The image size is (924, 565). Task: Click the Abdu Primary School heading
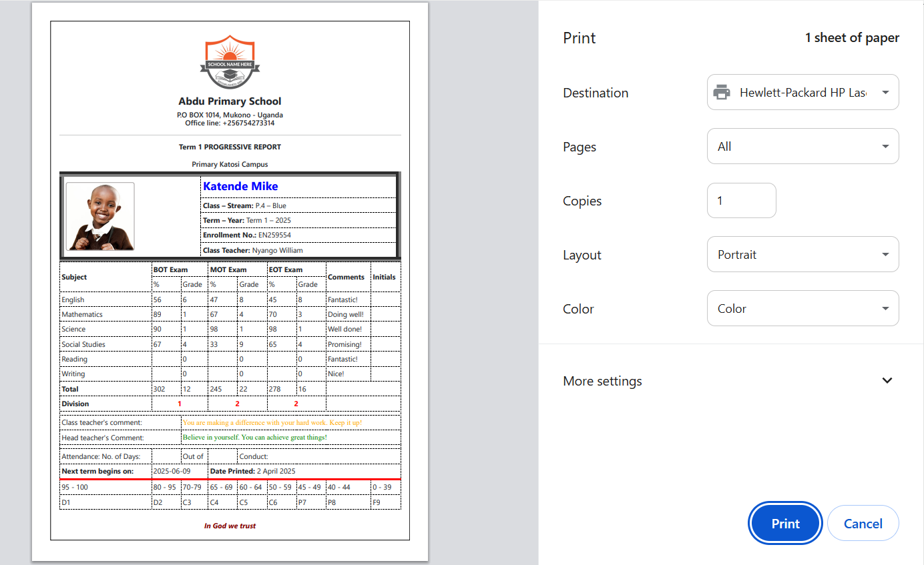(230, 101)
